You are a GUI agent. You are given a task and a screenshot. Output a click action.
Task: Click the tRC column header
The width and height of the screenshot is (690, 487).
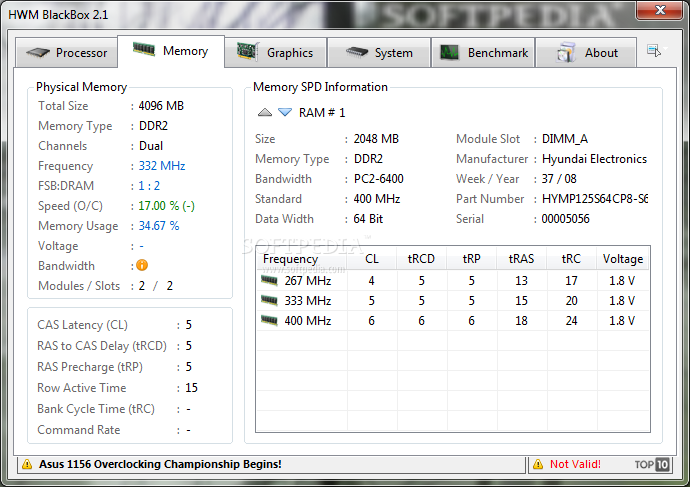pos(572,259)
